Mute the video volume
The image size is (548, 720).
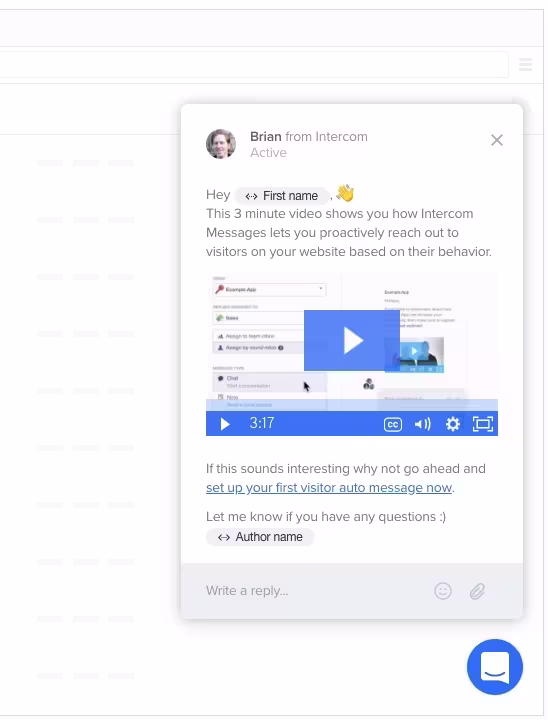click(x=423, y=424)
